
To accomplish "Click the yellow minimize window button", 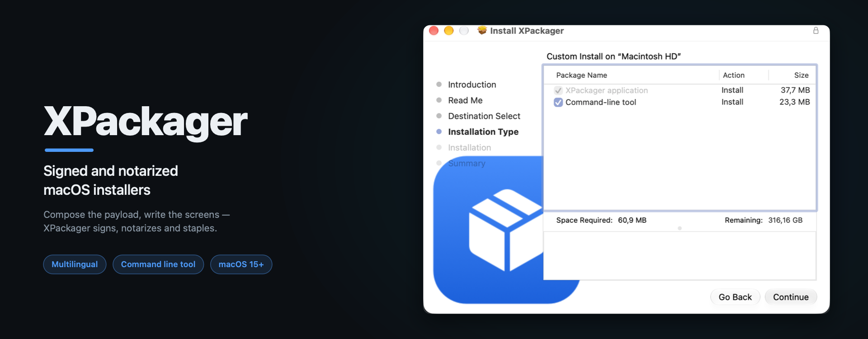I will click(449, 30).
